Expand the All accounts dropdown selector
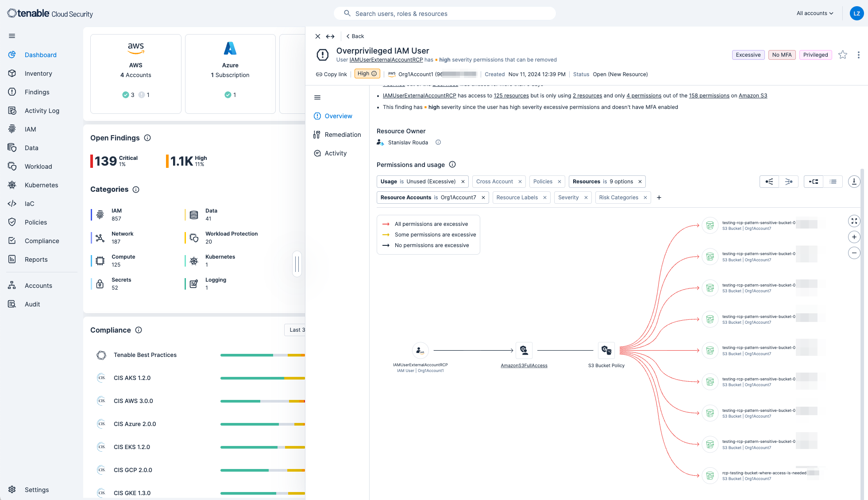Screen dimensions: 868x500 [814, 13]
